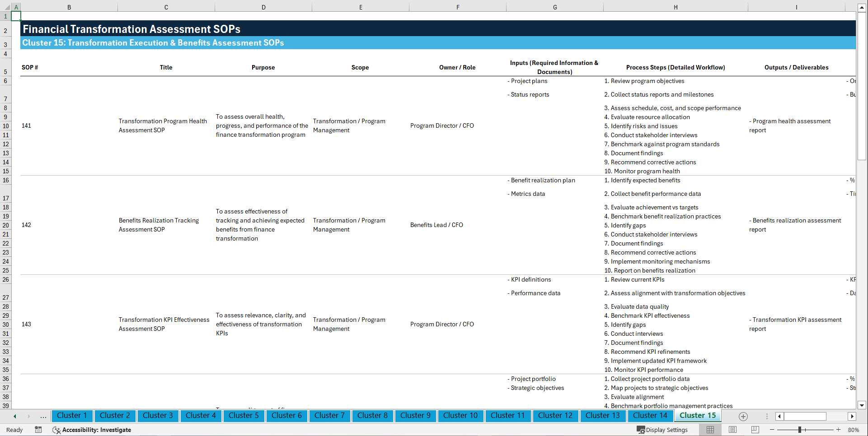Toggle Page Break Preview view
This screenshot has height=436, width=868.
pos(755,430)
